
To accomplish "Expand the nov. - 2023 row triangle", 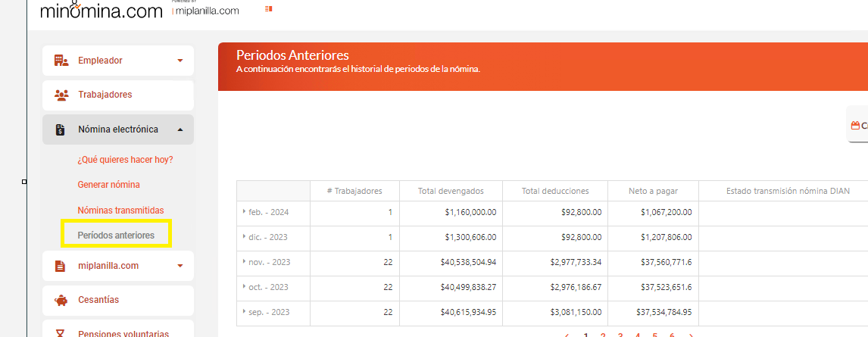I will 244,261.
